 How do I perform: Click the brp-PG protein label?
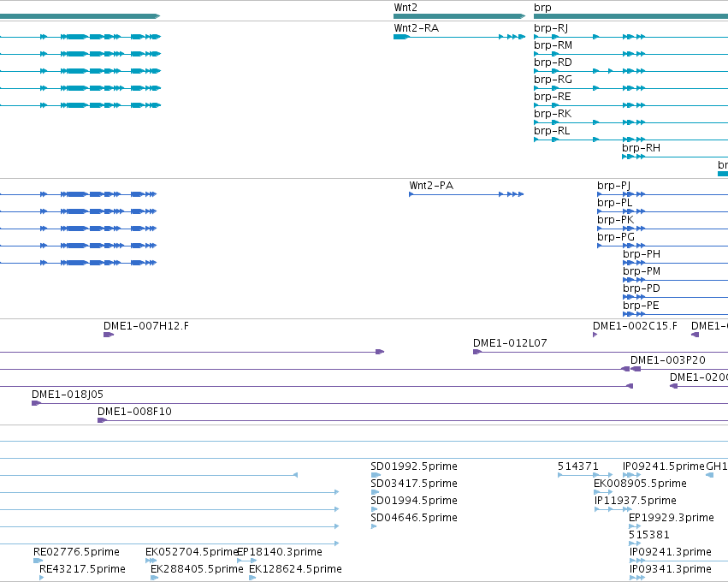[x=616, y=237]
